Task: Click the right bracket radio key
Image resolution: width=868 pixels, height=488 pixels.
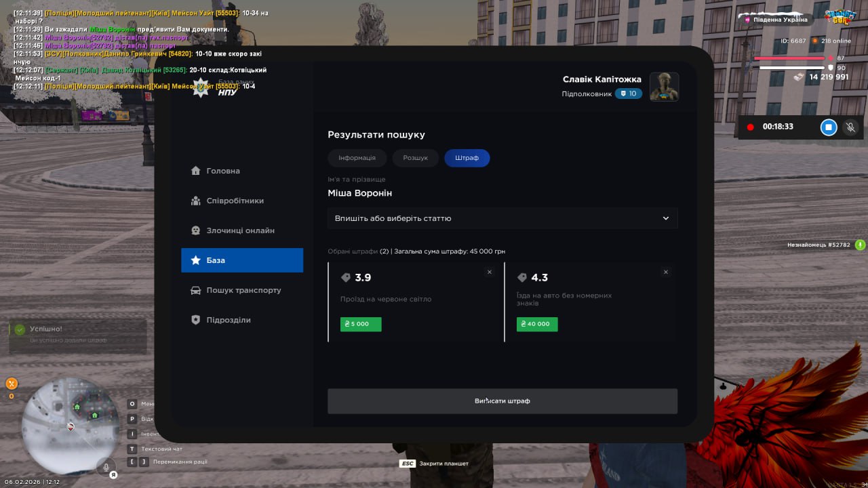Action: coord(144,462)
